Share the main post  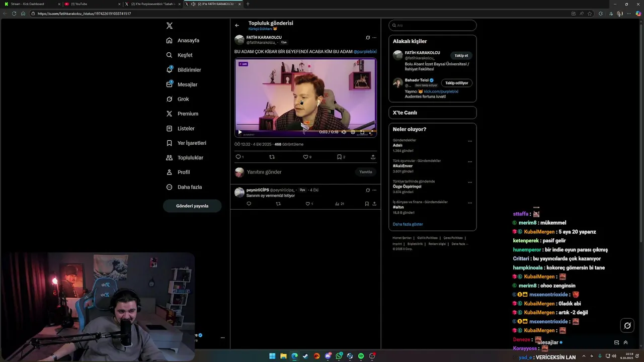(x=373, y=157)
